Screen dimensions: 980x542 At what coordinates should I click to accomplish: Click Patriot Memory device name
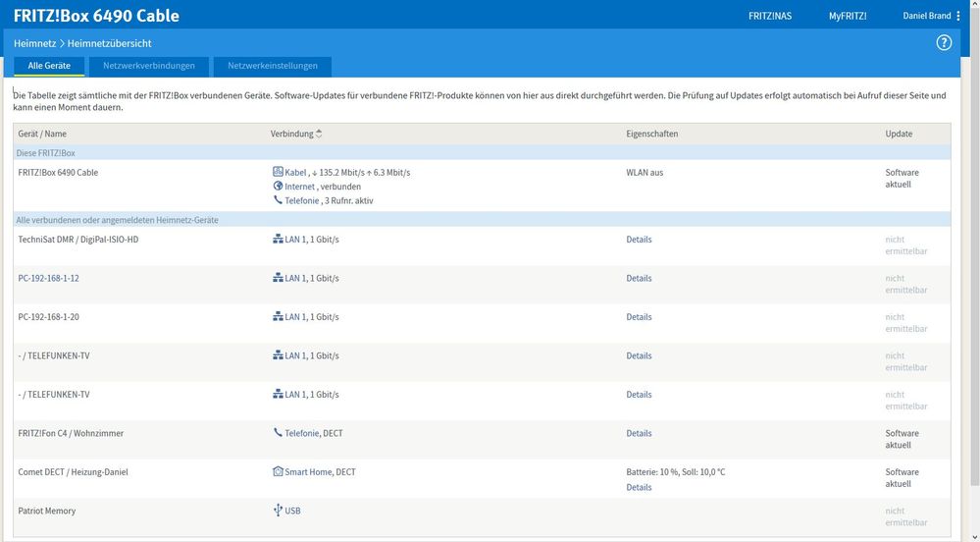tap(47, 511)
